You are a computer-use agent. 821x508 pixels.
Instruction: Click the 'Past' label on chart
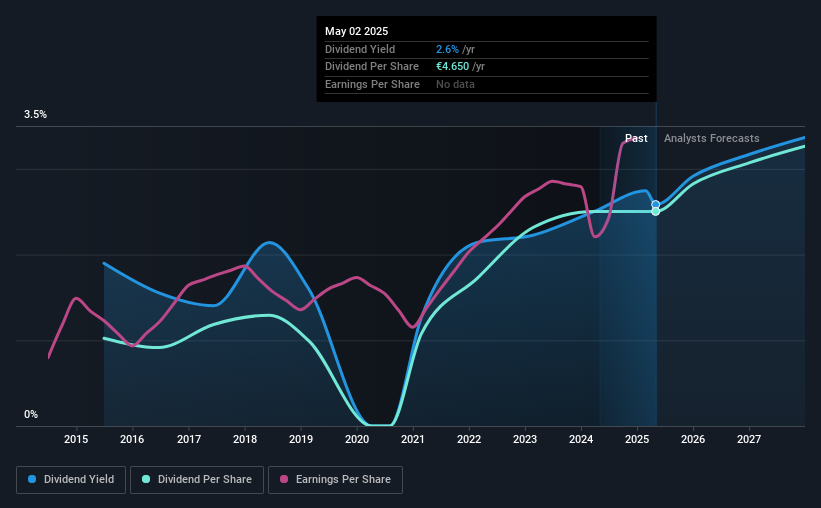[636, 138]
